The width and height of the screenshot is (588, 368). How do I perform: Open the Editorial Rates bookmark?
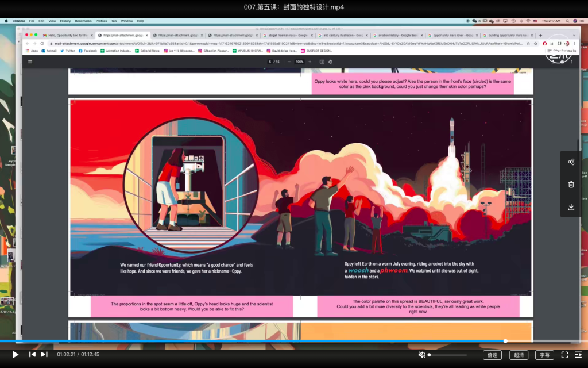(x=150, y=51)
